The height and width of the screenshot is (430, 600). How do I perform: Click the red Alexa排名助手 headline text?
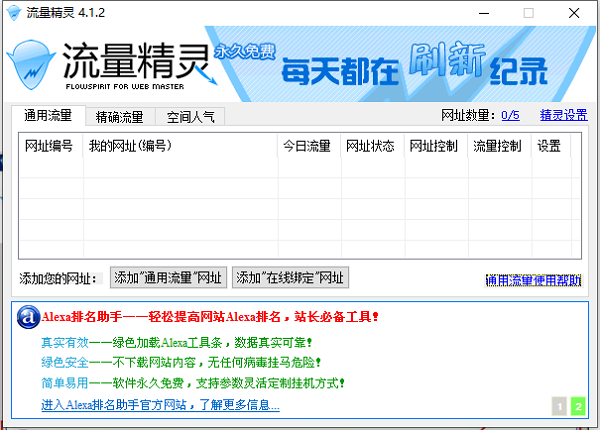[210, 317]
